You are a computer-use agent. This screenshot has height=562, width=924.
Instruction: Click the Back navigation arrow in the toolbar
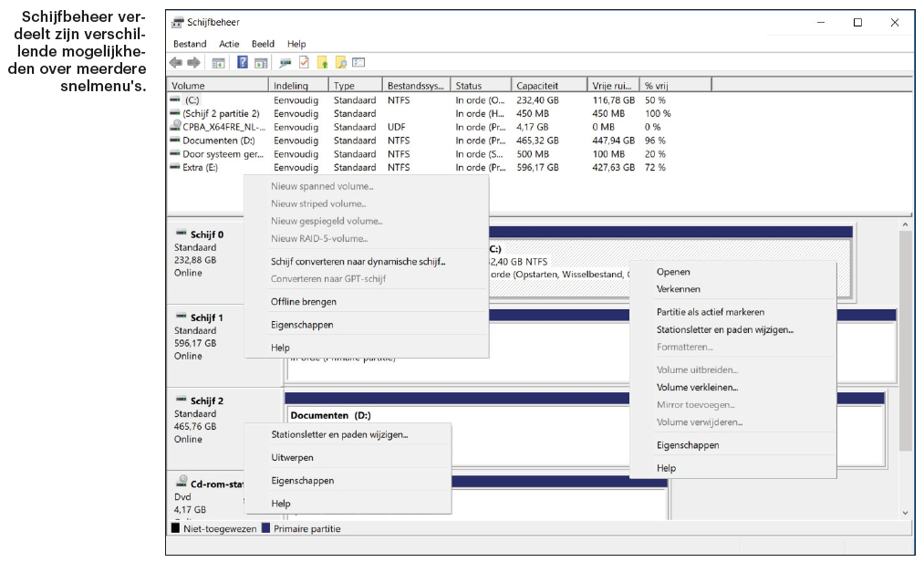click(x=174, y=62)
